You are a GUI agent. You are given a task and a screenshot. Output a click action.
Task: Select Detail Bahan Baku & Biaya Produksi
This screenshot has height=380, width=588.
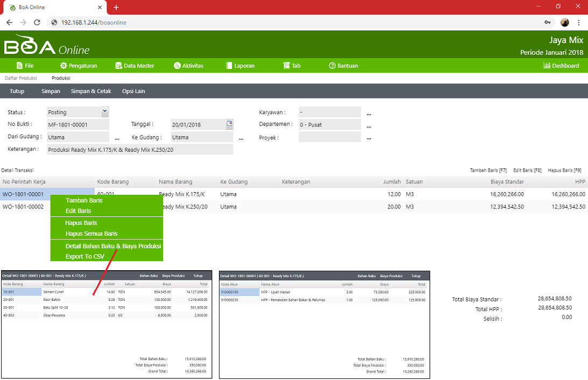(113, 246)
